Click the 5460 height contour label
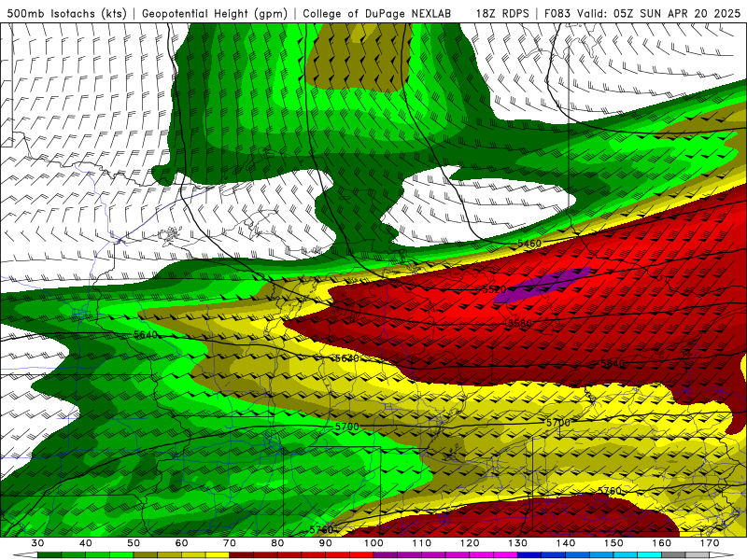This screenshot has width=747, height=560. click(529, 244)
